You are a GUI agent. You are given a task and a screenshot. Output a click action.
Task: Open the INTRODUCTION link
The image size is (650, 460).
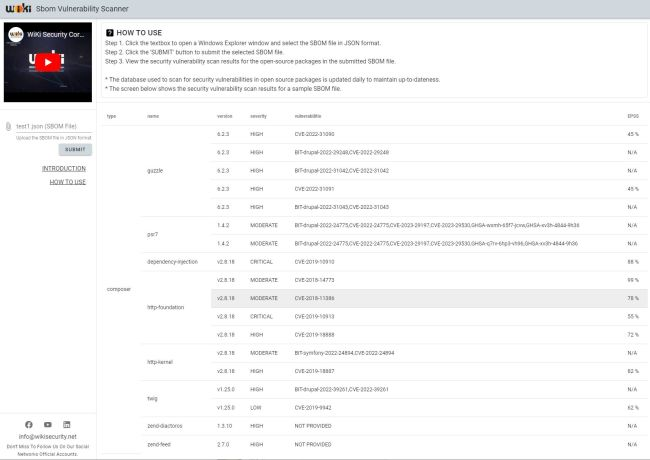point(64,169)
